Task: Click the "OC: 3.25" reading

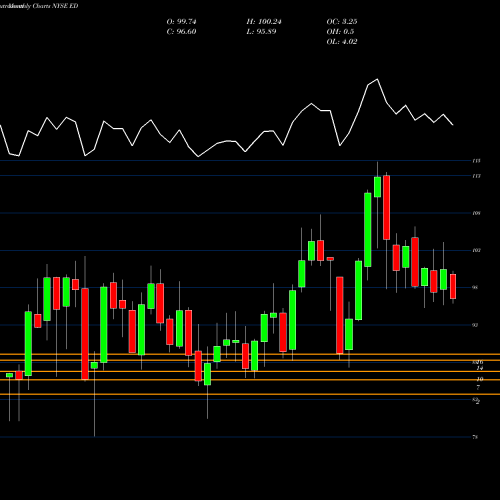Action: [x=342, y=22]
